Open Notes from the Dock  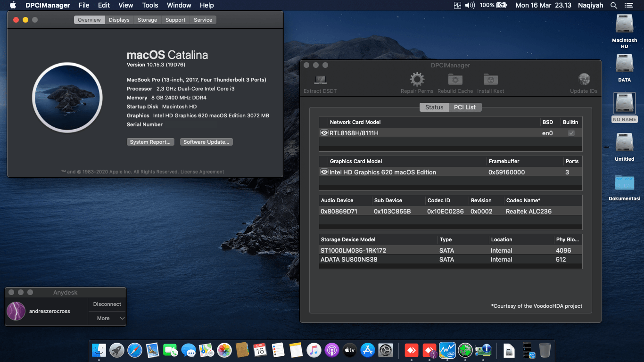(x=296, y=350)
